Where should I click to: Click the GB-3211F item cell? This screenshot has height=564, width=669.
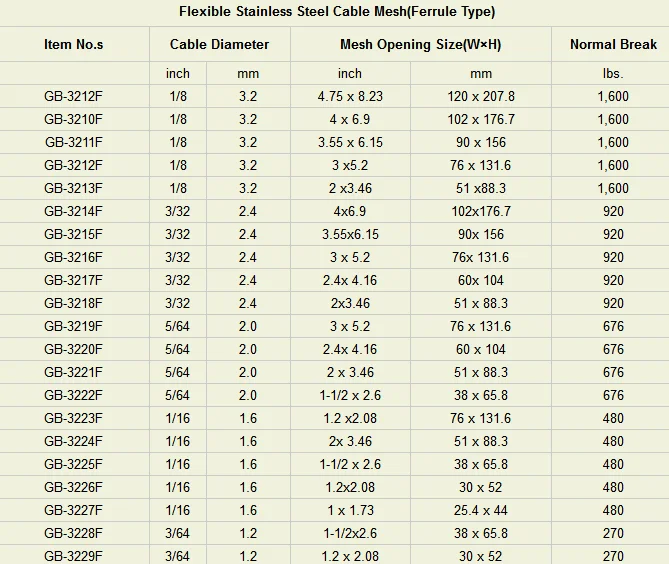pyautogui.click(x=73, y=142)
